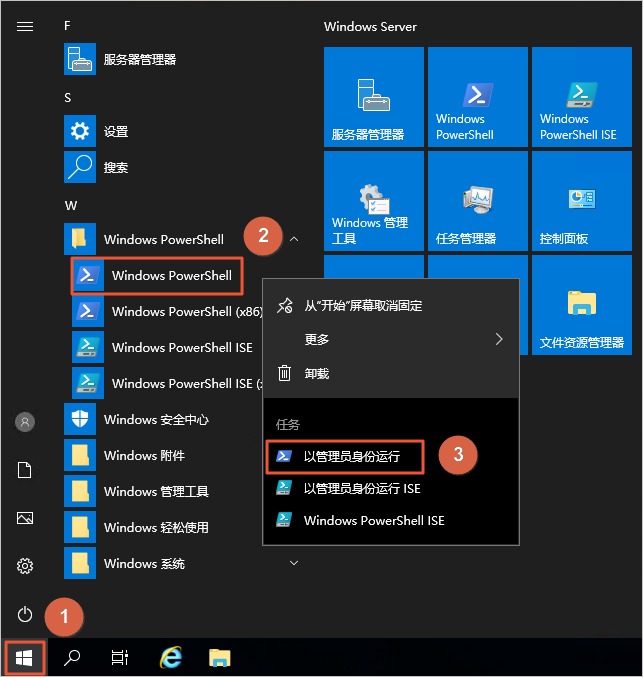Open Task View on the taskbar
Viewport: 643px width, 677px height.
coord(120,657)
